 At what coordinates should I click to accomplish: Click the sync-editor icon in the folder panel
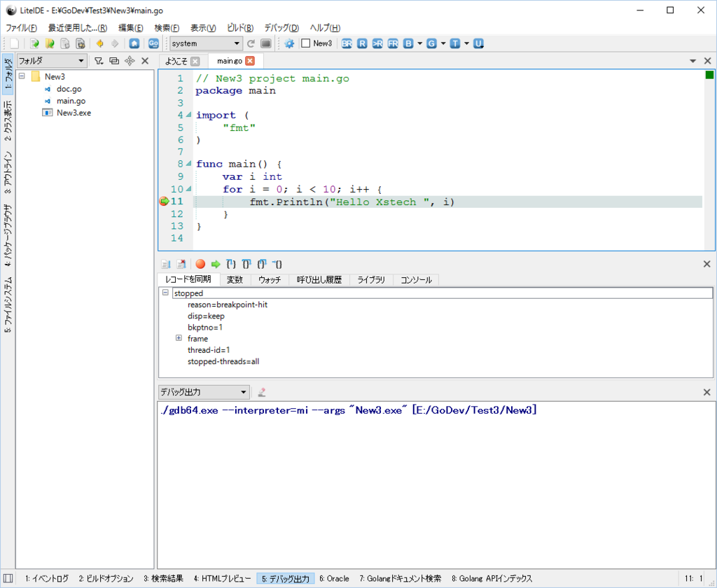tap(114, 60)
